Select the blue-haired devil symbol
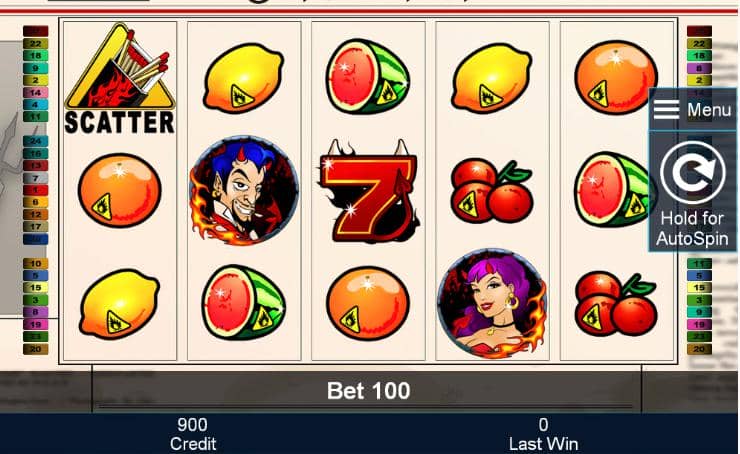The width and height of the screenshot is (740, 454). click(x=244, y=190)
